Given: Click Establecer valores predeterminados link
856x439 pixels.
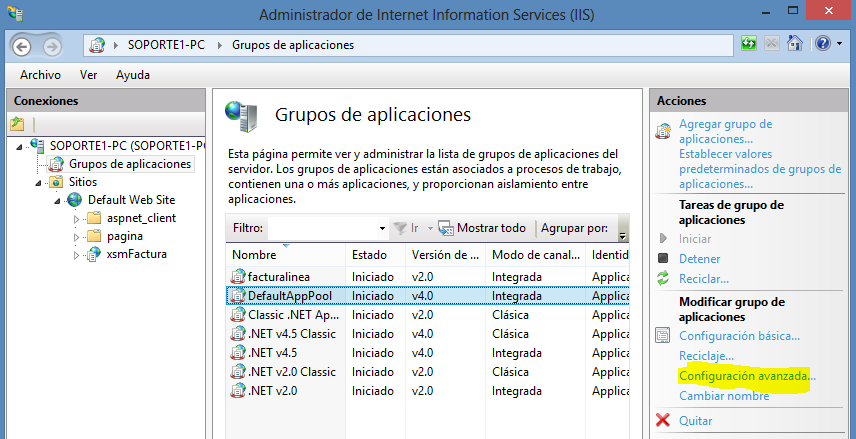Looking at the screenshot, I should point(760,169).
